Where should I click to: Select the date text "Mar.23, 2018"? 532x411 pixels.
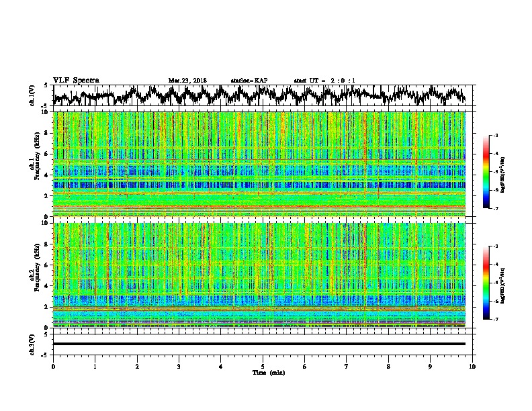[x=187, y=81]
